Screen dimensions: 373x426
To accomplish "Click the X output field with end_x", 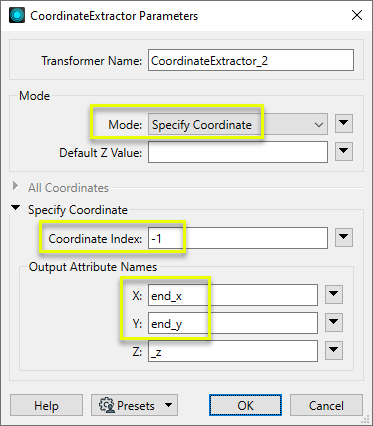I will (233, 295).
